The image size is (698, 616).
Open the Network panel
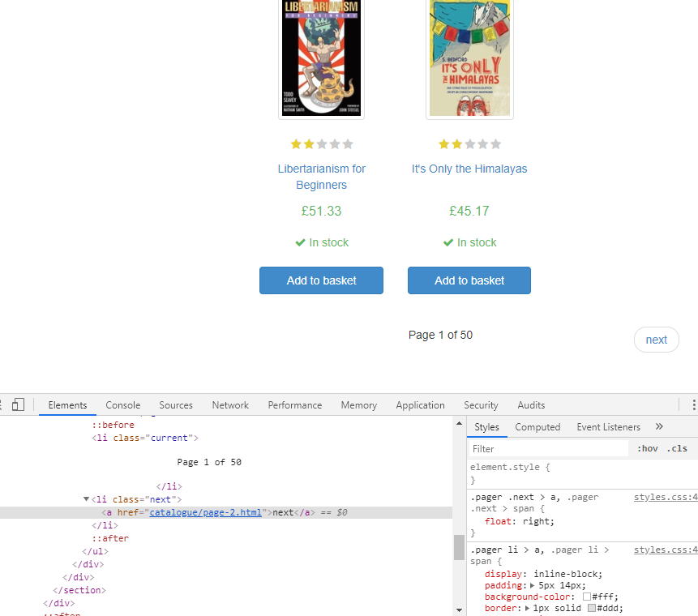coord(229,404)
